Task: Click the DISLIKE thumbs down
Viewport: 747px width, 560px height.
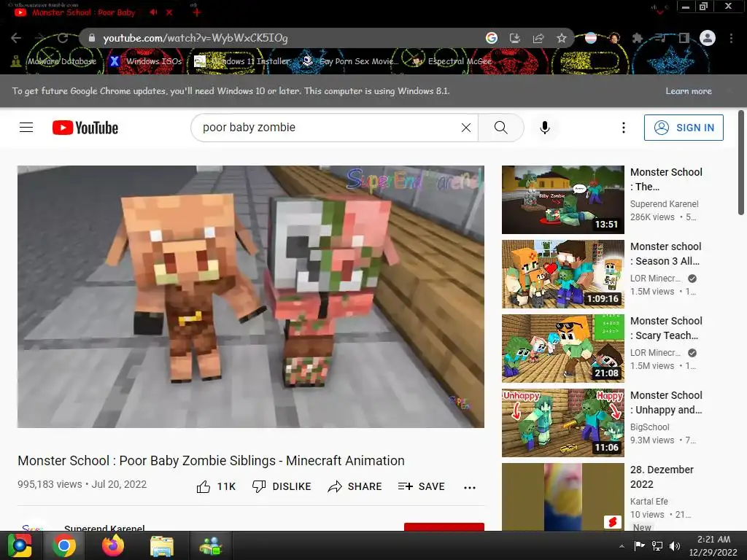Action: [282, 486]
